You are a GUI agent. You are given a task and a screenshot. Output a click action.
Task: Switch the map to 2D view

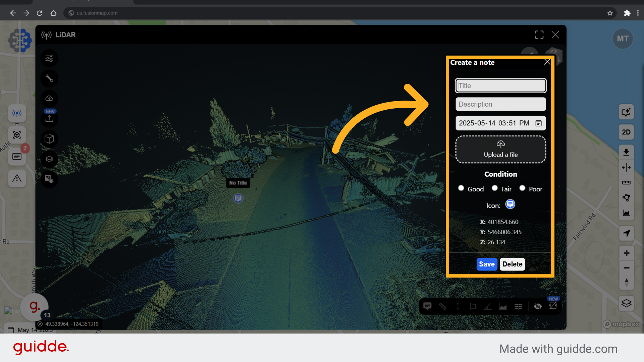point(626,132)
